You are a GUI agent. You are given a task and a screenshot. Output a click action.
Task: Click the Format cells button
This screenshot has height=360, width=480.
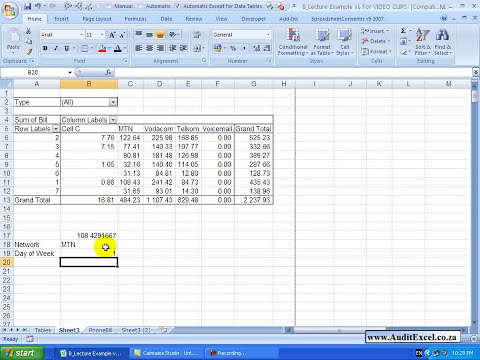[x=376, y=52]
